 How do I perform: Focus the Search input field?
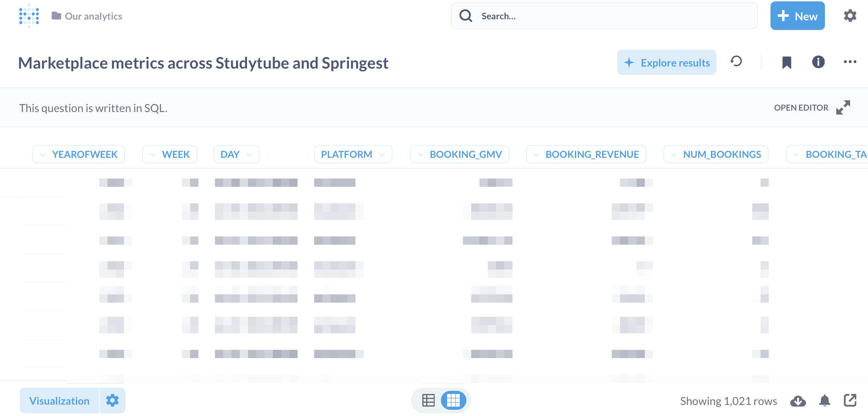tap(604, 16)
